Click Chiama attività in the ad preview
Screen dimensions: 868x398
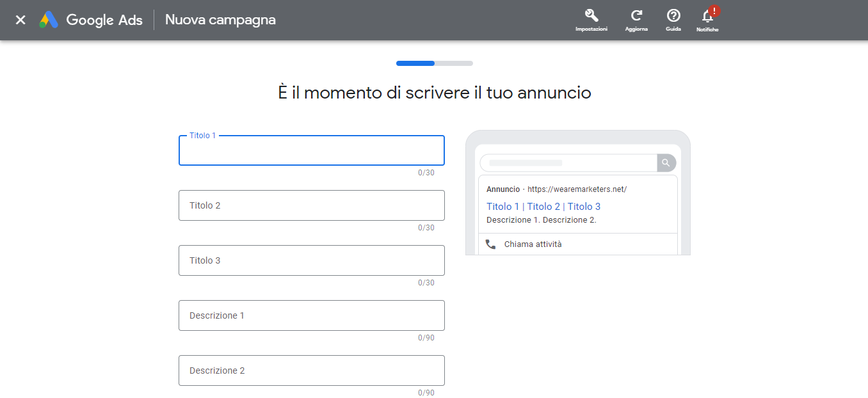coord(533,244)
